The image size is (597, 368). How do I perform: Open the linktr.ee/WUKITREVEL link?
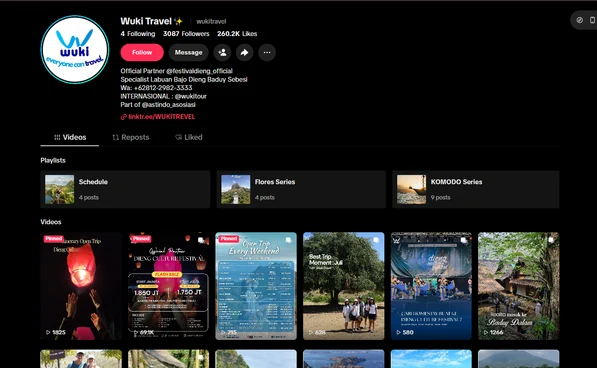pyautogui.click(x=161, y=117)
